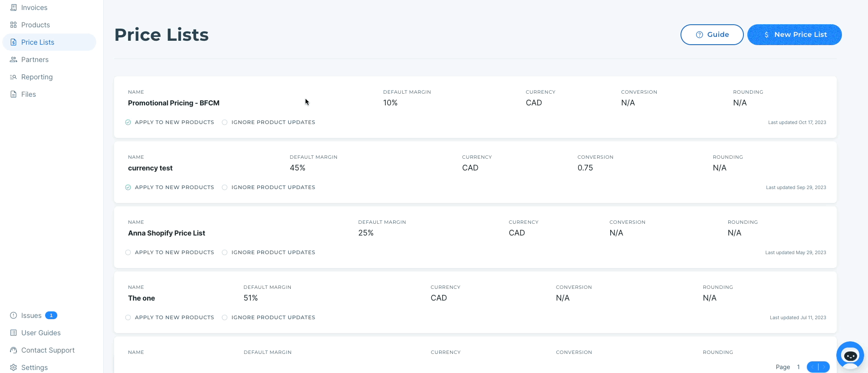Click the Reporting search icon
Image resolution: width=868 pixels, height=373 pixels.
13,77
